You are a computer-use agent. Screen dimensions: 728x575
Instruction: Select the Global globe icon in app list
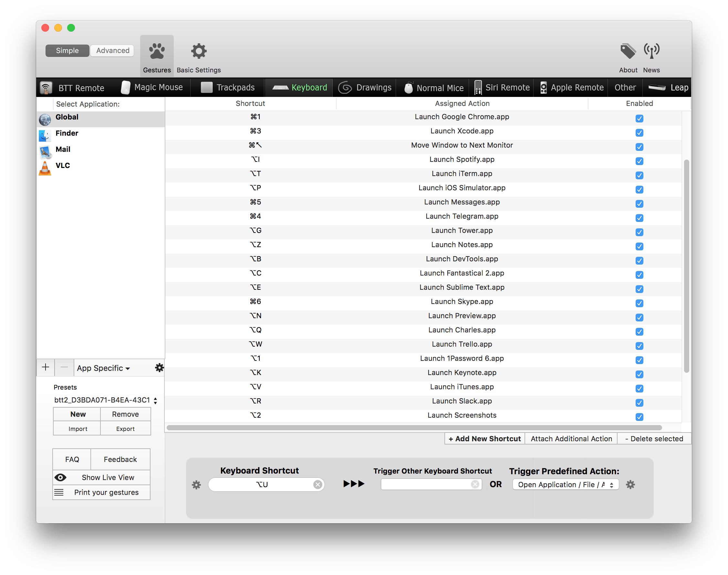click(x=45, y=119)
